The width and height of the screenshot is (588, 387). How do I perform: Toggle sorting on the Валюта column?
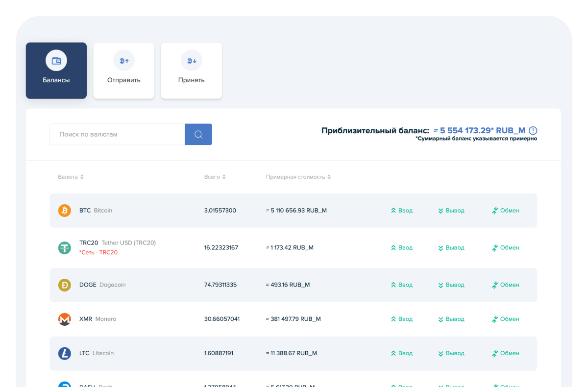(x=82, y=177)
